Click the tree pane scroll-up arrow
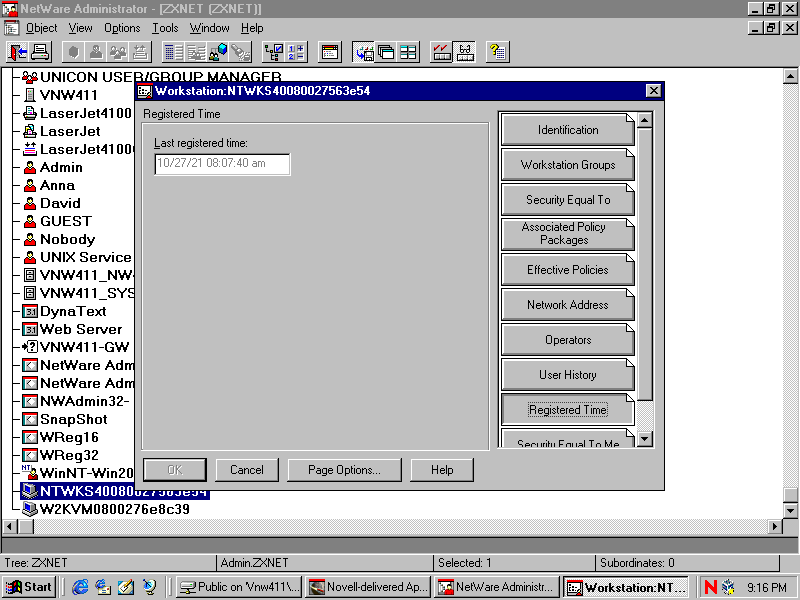Screen dimensions: 800x600 790,77
